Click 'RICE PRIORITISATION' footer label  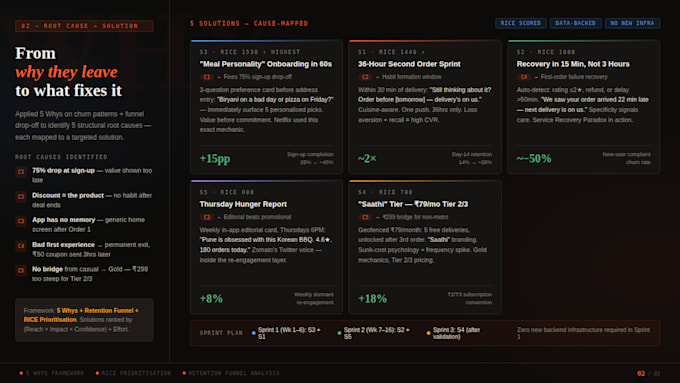click(136, 373)
